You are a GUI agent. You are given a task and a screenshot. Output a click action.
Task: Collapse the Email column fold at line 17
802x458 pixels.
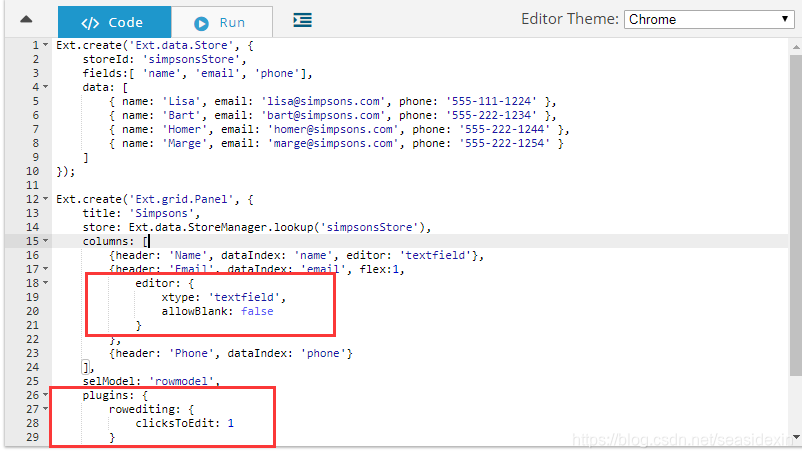tap(46, 269)
